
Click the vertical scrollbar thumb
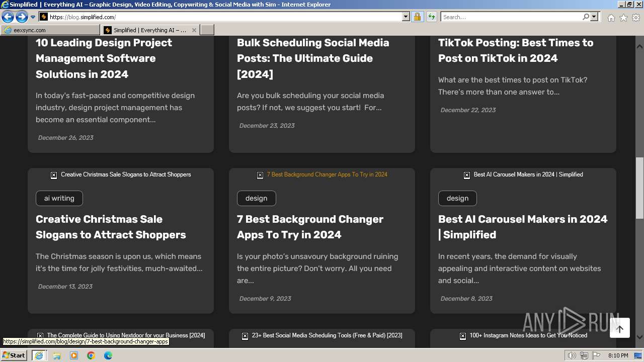click(x=639, y=188)
